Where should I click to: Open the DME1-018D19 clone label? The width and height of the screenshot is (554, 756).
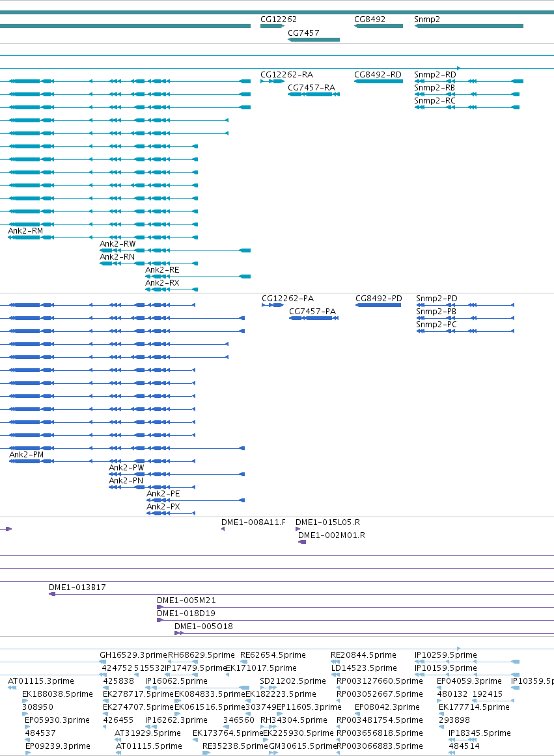point(186,614)
